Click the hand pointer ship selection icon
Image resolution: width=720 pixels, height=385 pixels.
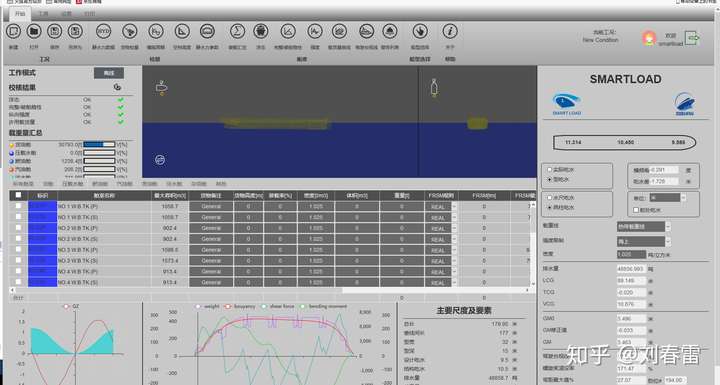(420, 32)
